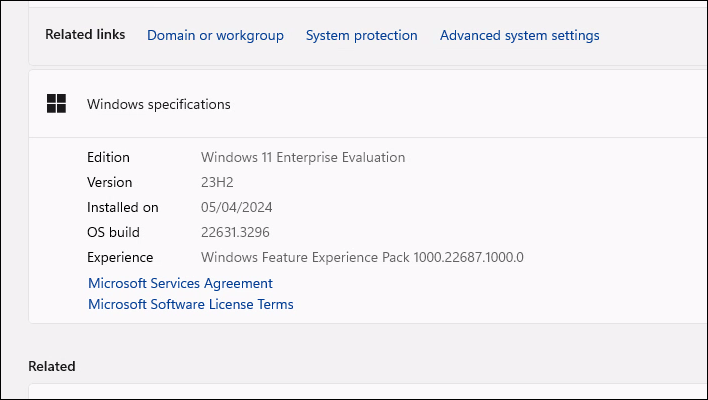
Task: Open Microsoft Software License Terms link
Action: pyautogui.click(x=191, y=304)
